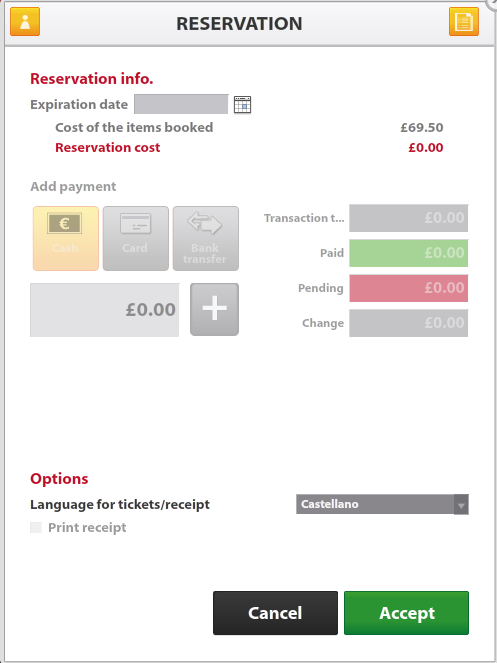Screen dimensions: 497x663
Task: Click the customer profile icon in header
Action: pos(25,22)
